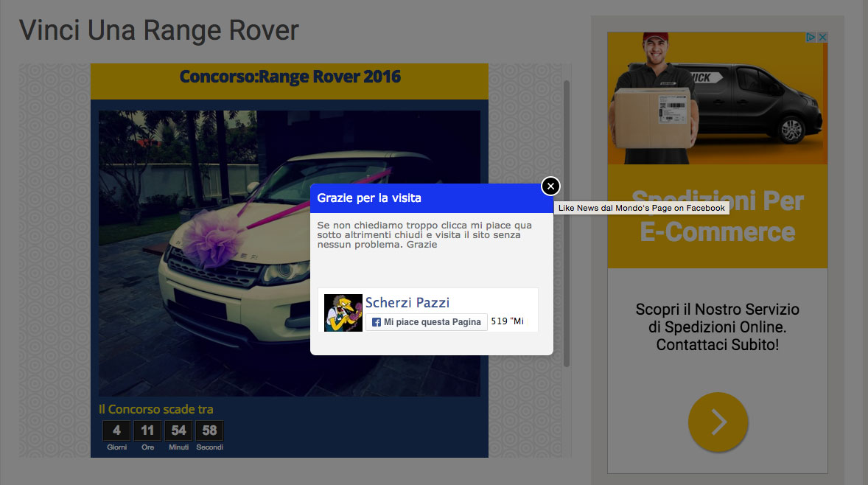Click the 'Mi piace questa Pagina' Facebook button
868x485 pixels.
tap(426, 321)
